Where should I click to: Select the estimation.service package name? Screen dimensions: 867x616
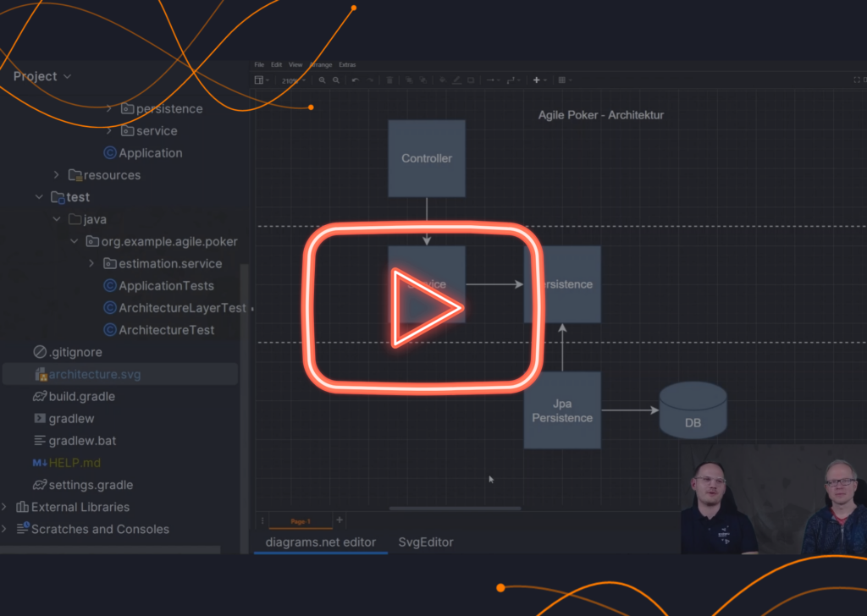click(170, 263)
